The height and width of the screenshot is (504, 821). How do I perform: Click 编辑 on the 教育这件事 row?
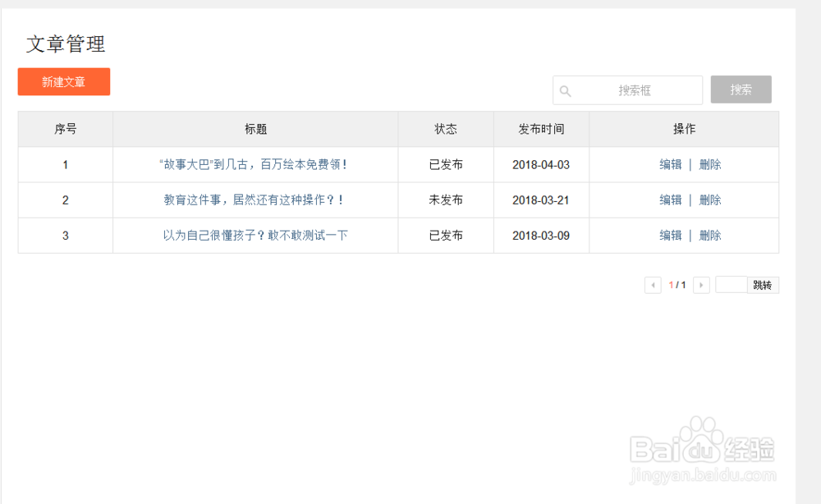click(670, 199)
